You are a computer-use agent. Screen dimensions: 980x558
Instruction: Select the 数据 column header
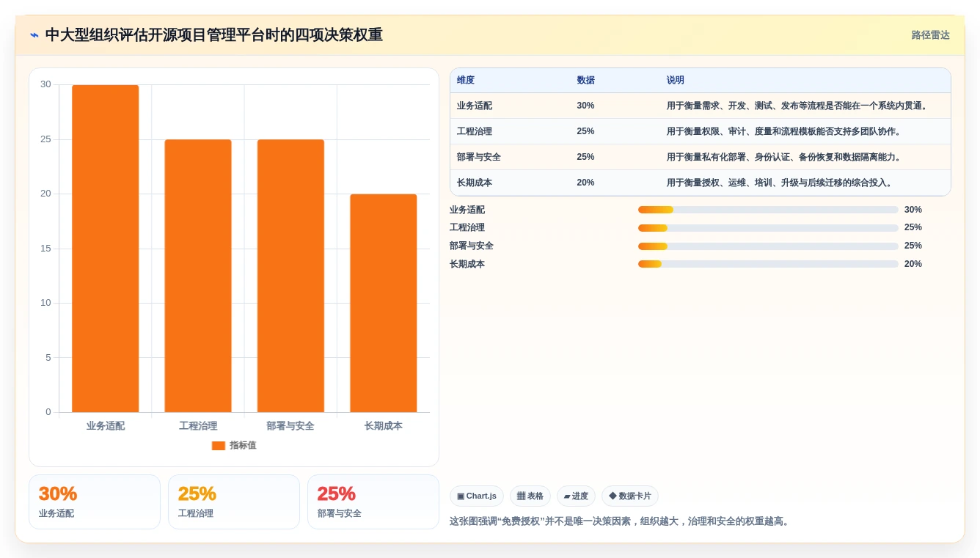click(x=586, y=80)
